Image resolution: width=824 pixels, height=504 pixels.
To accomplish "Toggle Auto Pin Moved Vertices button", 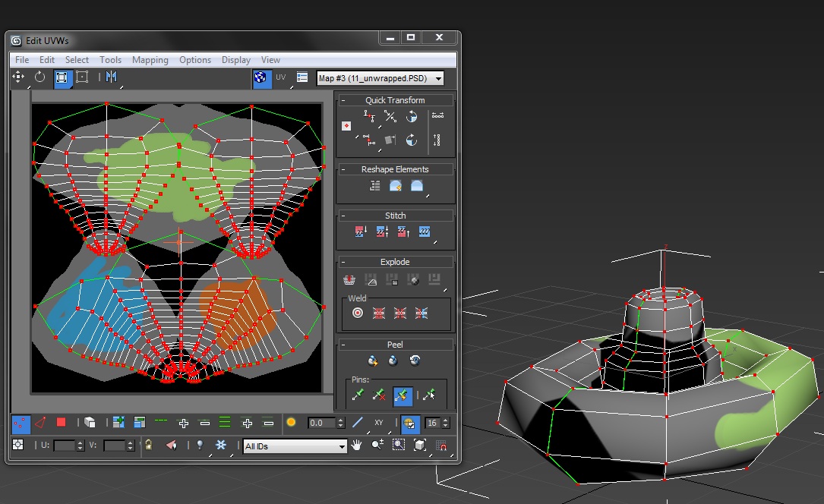I will click(x=403, y=396).
